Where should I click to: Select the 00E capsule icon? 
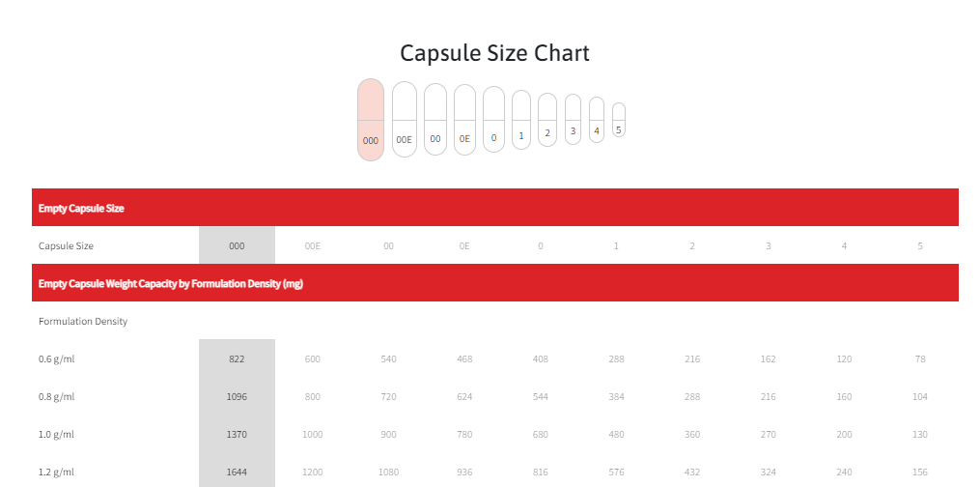(x=405, y=119)
